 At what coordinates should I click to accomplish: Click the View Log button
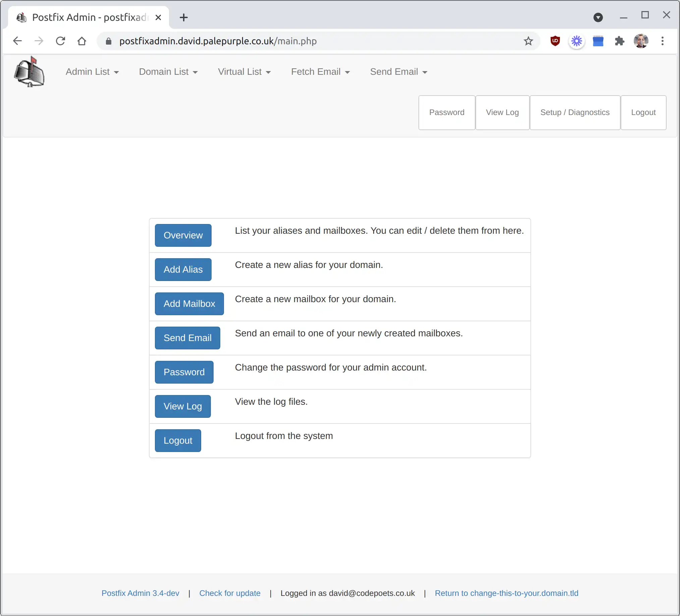coord(182,406)
